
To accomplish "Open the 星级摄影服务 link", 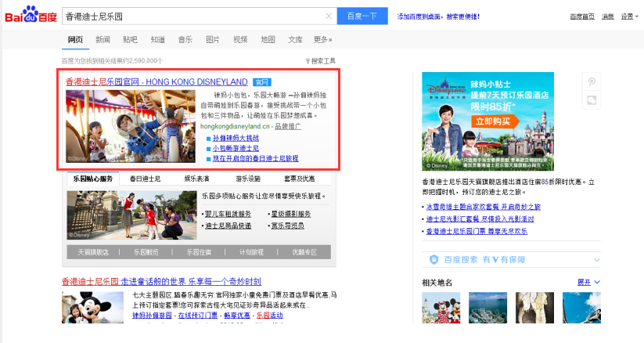I will pyautogui.click(x=291, y=214).
